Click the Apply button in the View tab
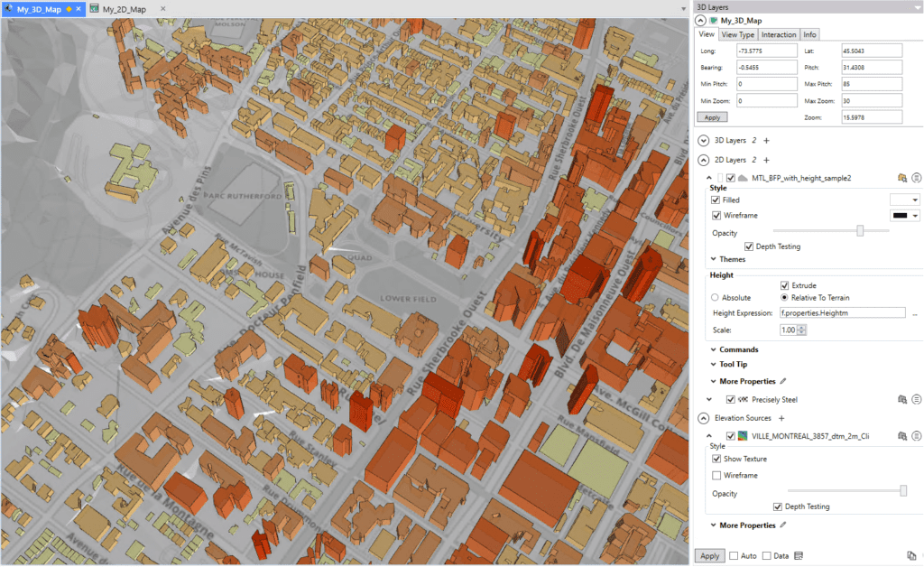This screenshot has height=567, width=924. (x=712, y=116)
